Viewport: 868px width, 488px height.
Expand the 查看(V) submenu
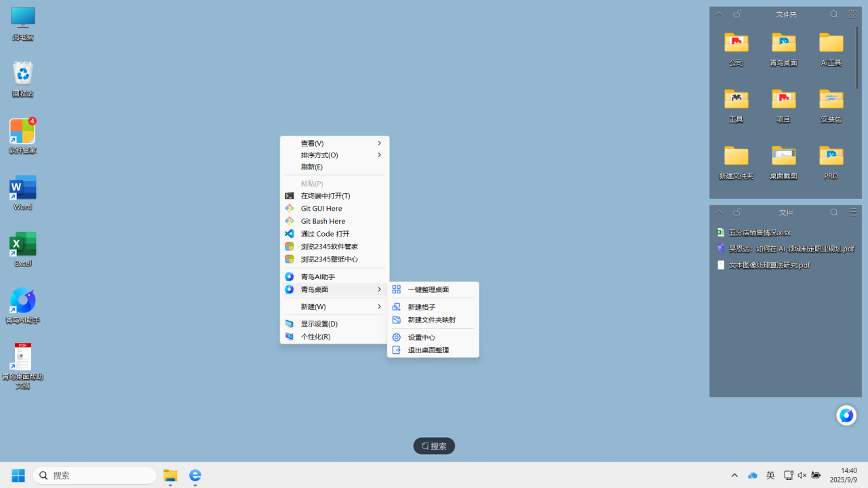335,143
